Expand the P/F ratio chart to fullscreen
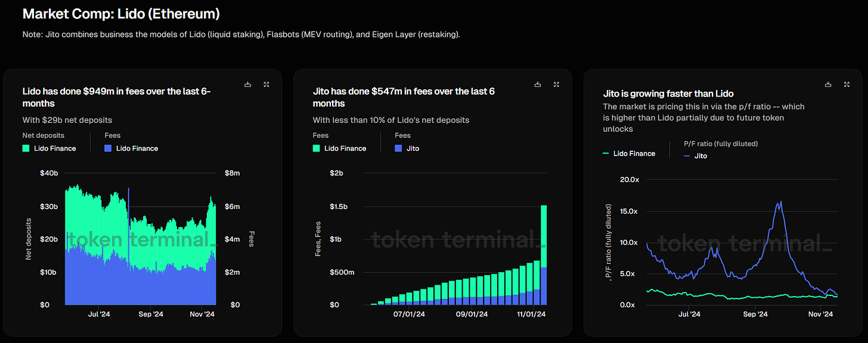868x343 pixels. [x=847, y=85]
